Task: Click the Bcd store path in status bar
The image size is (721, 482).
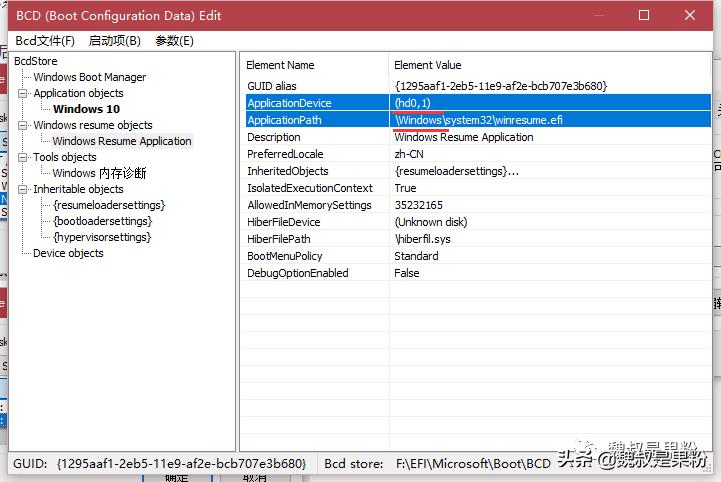Action: pyautogui.click(x=473, y=464)
